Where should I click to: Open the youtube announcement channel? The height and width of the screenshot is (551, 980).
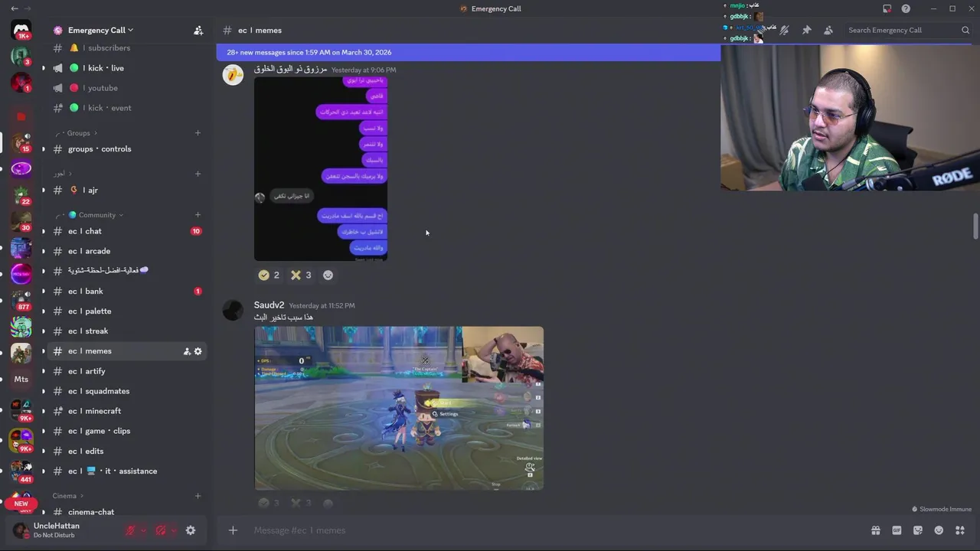128,88
